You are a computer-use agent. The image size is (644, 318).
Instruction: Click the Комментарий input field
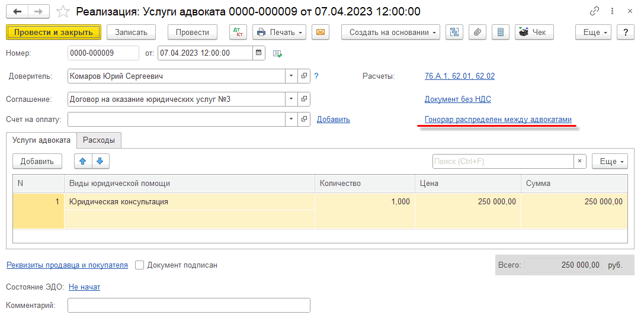(x=188, y=305)
